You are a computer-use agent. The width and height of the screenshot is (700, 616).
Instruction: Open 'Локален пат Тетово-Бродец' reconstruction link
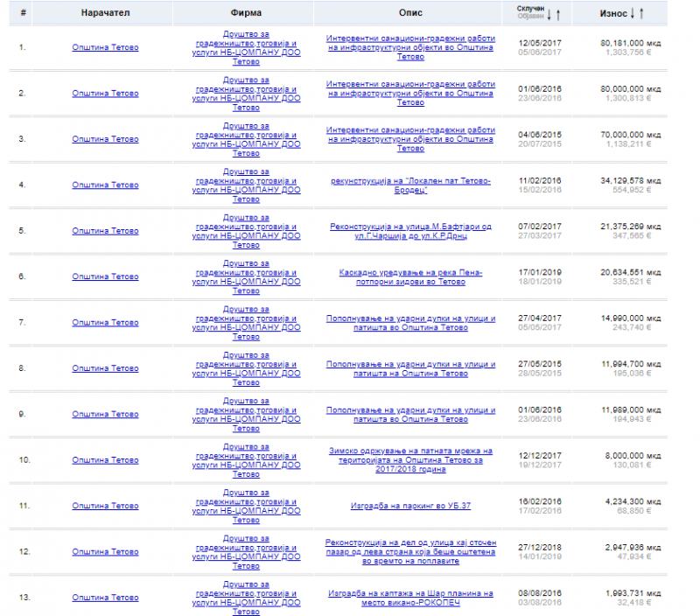point(410,185)
